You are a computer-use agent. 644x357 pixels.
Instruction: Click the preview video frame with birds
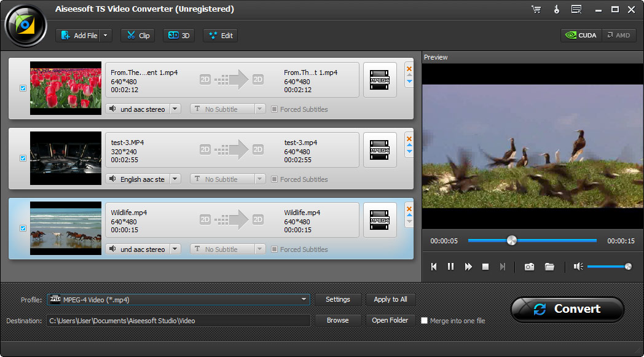(x=533, y=146)
